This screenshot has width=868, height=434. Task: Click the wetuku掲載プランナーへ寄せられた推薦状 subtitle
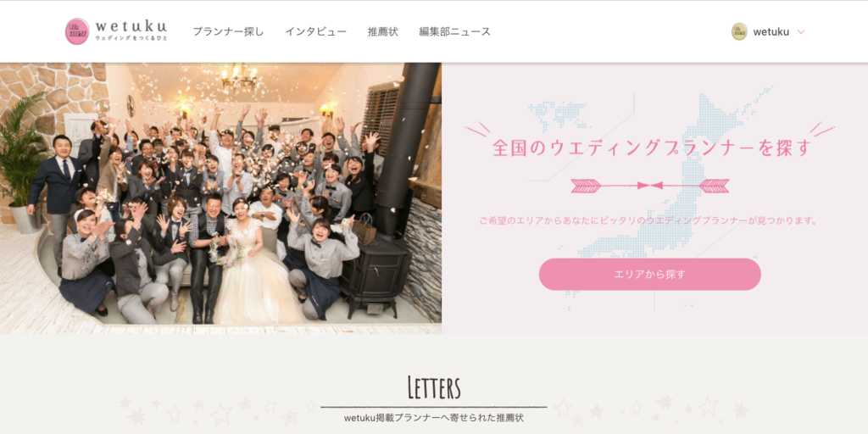coord(433,418)
